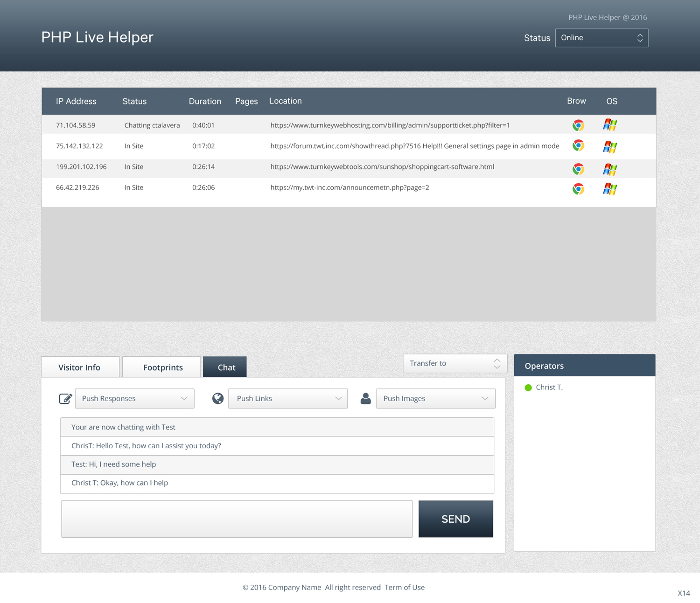Click the person icon beside Push Images

pos(366,398)
